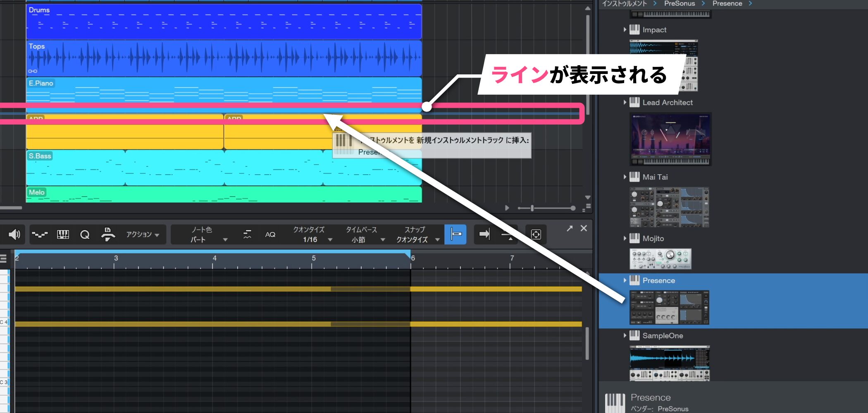
Task: Click the scale/strum lines icon
Action: pyautogui.click(x=247, y=235)
